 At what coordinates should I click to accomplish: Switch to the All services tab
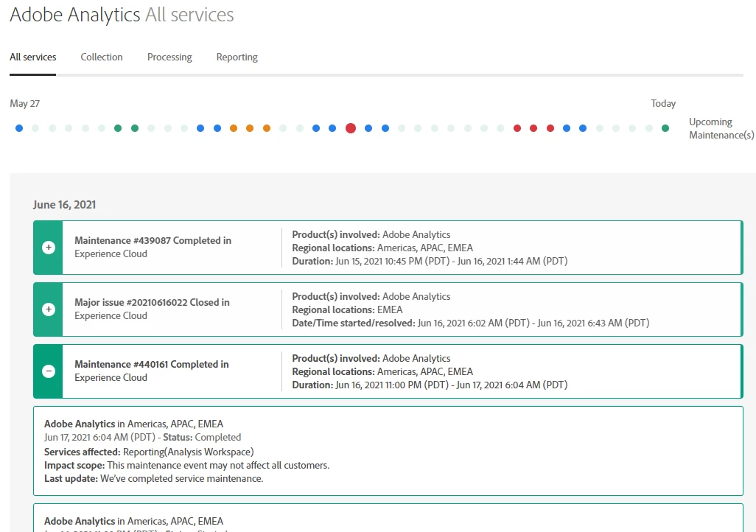tap(32, 57)
